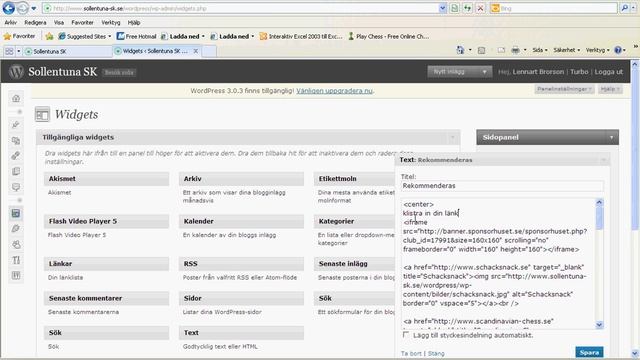Open the Visa menu
The width and height of the screenshot is (640, 360).
pos(59,23)
